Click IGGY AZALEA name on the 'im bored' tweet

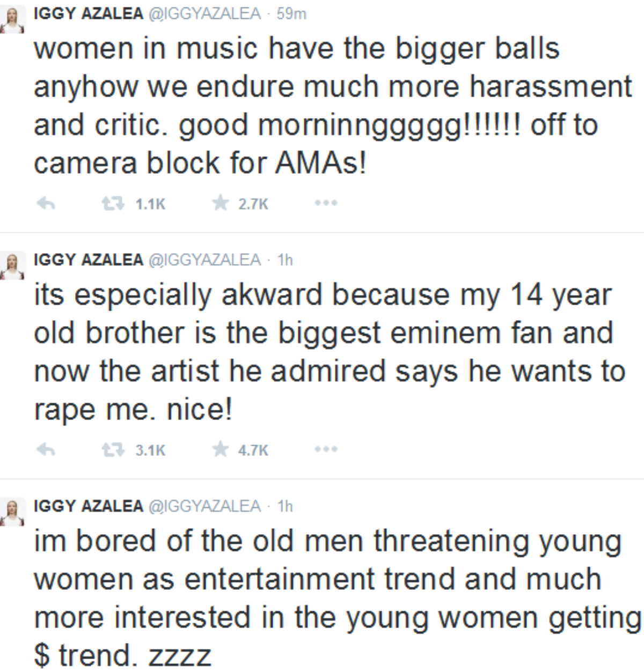(89, 506)
